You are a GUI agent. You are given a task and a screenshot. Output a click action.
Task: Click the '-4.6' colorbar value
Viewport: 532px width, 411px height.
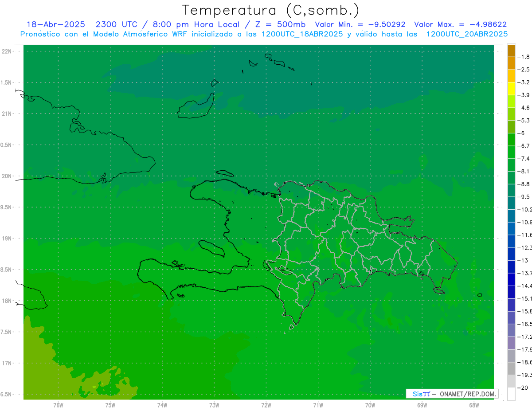(524, 108)
